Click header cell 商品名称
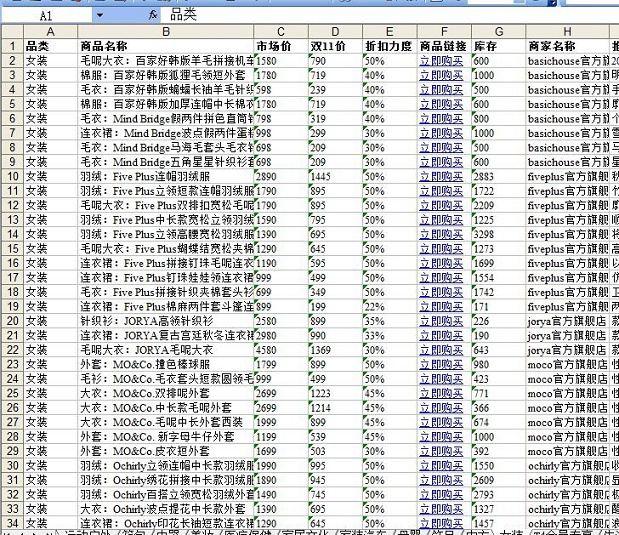This screenshot has height=535, width=619. 166,46
